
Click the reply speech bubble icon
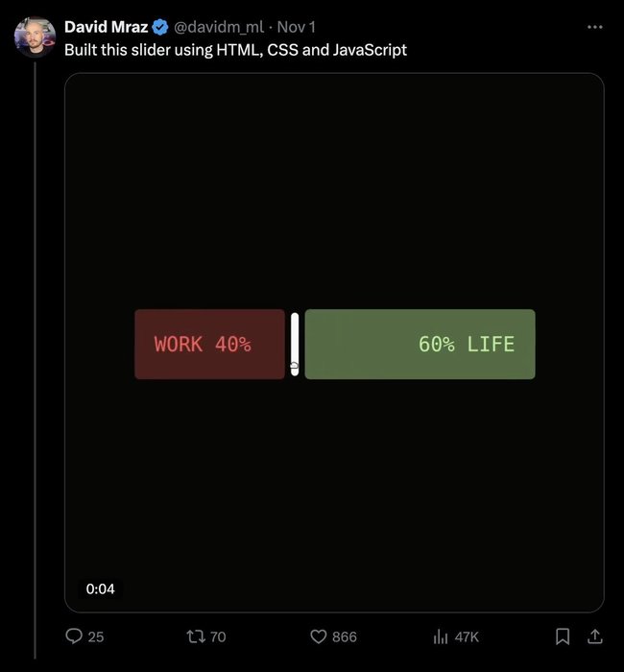74,636
